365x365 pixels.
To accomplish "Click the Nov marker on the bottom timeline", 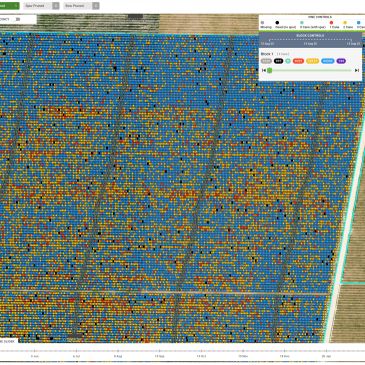I will pyautogui.click(x=243, y=356).
